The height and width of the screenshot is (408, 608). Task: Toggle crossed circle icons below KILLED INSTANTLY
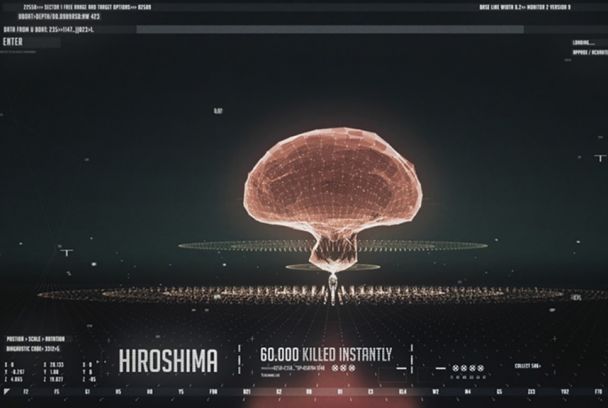coord(344,368)
